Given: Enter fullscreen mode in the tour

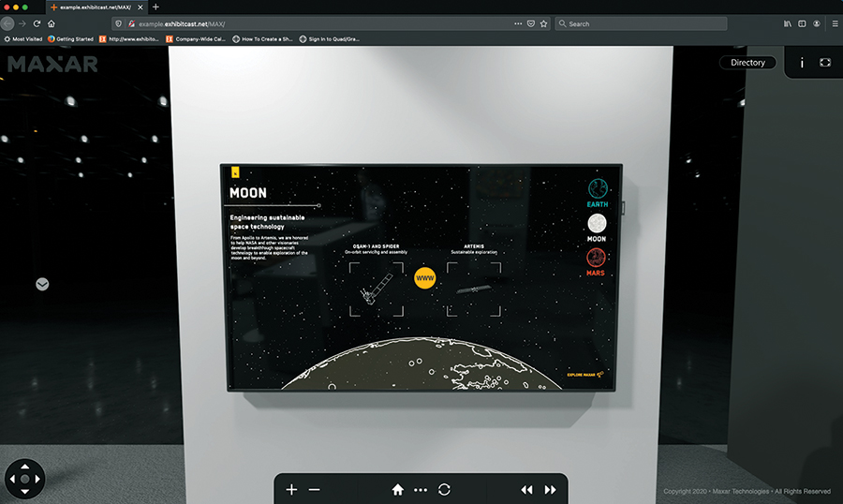Looking at the screenshot, I should point(825,63).
